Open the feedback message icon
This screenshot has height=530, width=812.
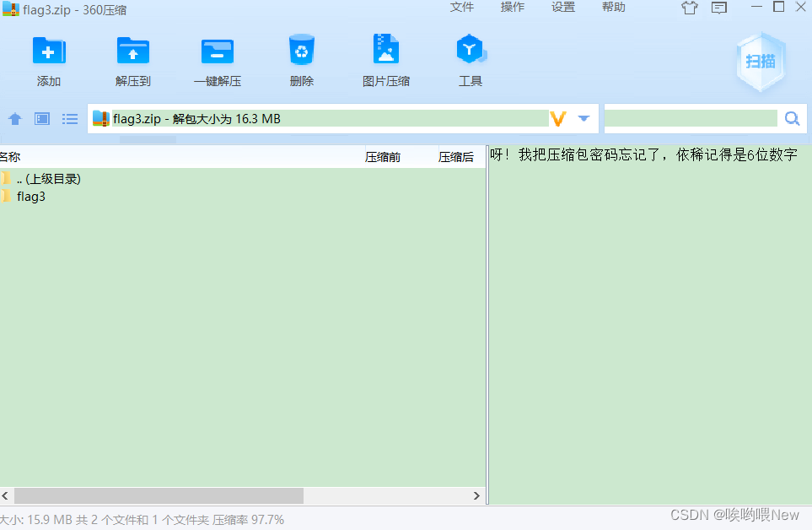point(719,8)
